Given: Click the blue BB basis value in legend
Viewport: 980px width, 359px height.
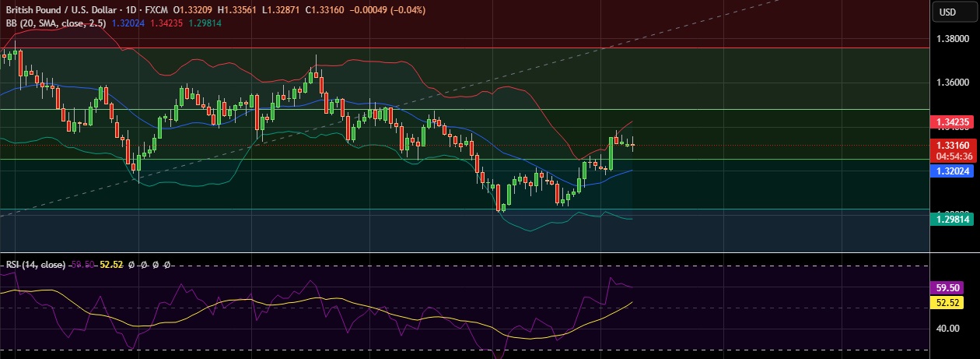Looking at the screenshot, I should click(x=128, y=23).
